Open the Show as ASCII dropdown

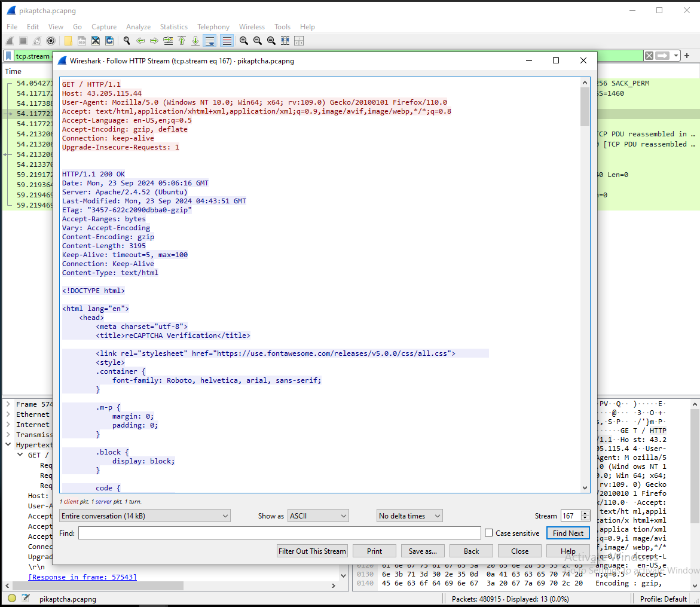click(x=318, y=516)
